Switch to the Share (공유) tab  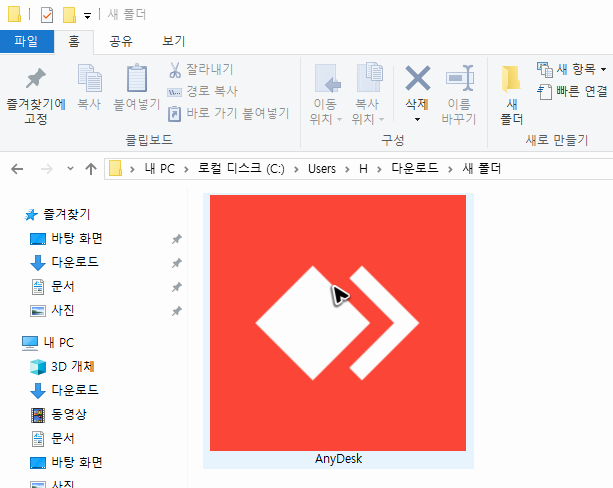121,41
